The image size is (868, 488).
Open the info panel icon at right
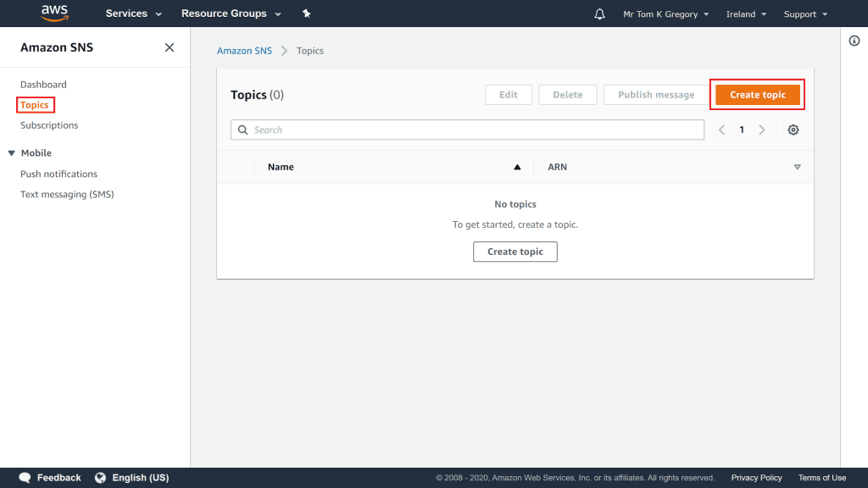tap(854, 42)
